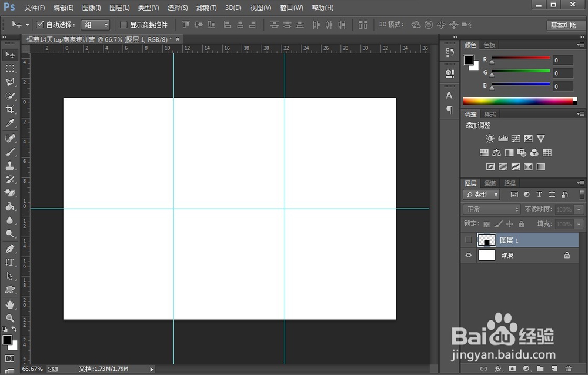The image size is (588, 375).
Task: Select the History Brush tool
Action: [x=10, y=179]
